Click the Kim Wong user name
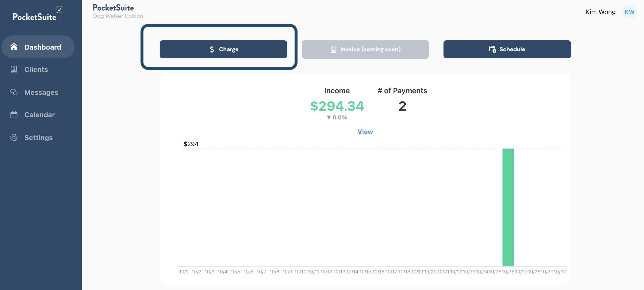 600,12
